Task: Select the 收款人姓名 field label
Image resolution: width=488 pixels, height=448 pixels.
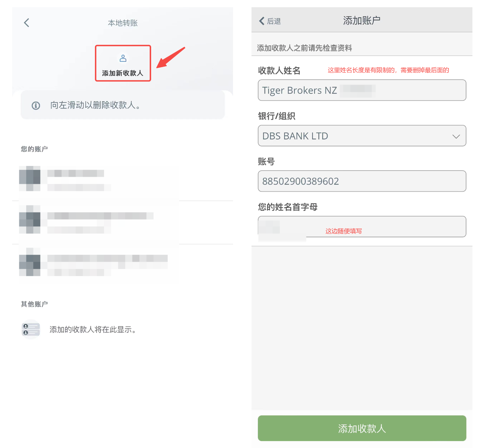Action: [279, 70]
